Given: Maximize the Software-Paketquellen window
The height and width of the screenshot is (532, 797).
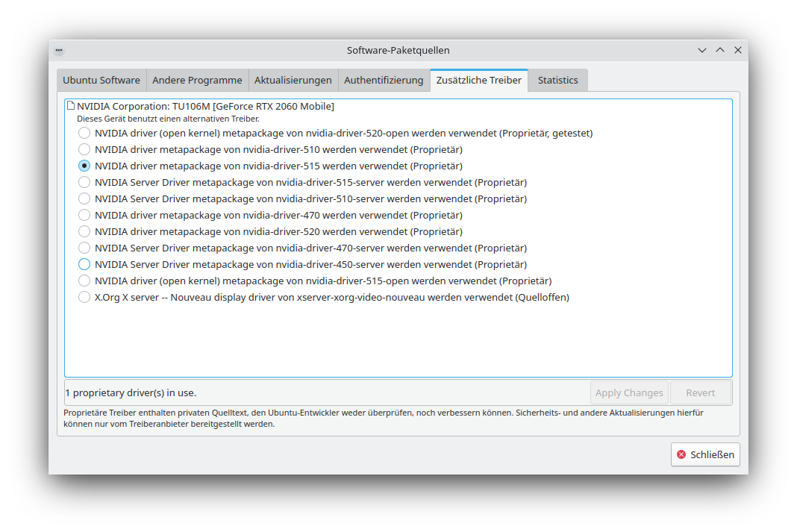Looking at the screenshot, I should [719, 50].
